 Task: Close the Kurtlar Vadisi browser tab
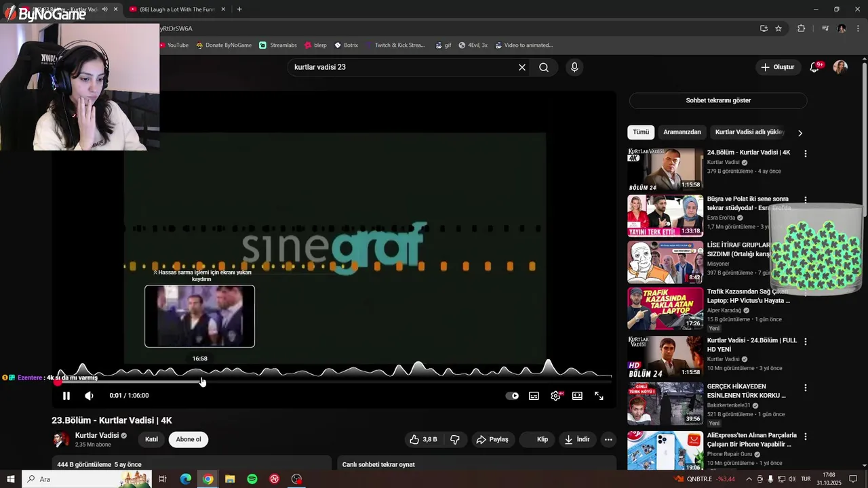point(115,9)
